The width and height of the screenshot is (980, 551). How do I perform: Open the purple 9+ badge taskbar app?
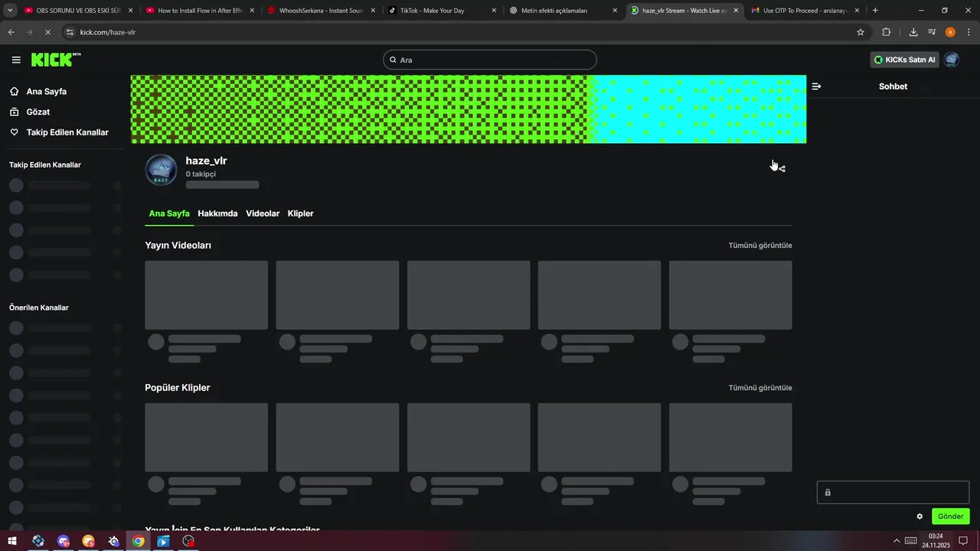click(63, 541)
